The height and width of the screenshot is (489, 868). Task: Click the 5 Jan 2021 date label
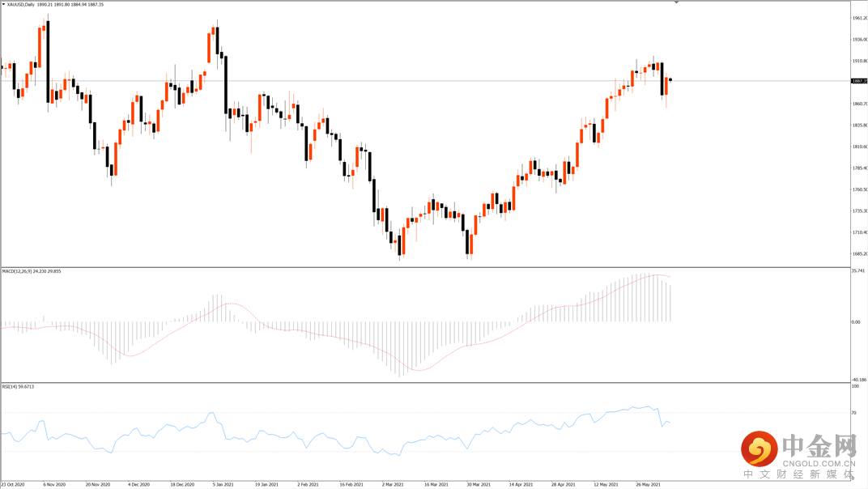(223, 484)
